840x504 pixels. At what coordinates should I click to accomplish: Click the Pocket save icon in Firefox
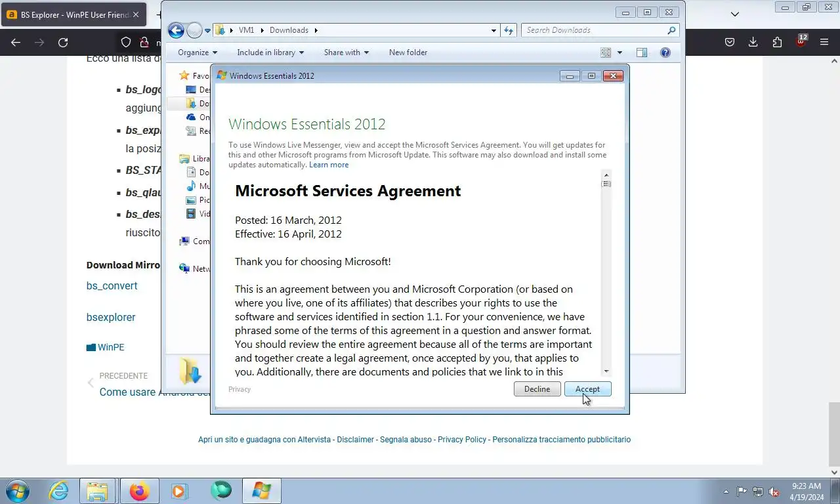click(x=729, y=42)
